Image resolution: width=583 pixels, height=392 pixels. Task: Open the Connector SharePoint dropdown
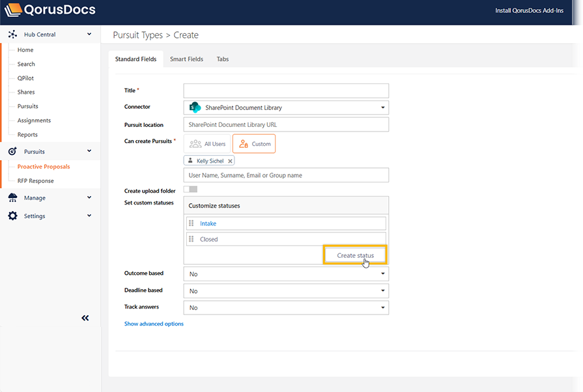[x=286, y=107]
